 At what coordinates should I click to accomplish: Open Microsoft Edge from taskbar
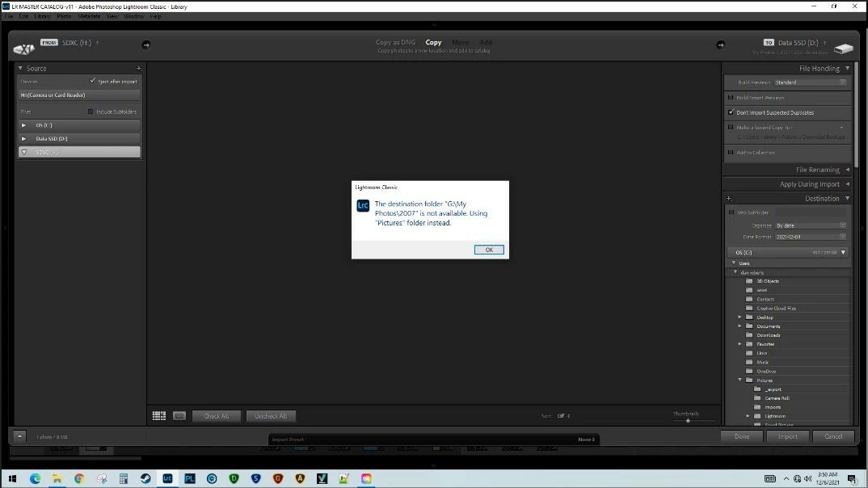(35, 478)
